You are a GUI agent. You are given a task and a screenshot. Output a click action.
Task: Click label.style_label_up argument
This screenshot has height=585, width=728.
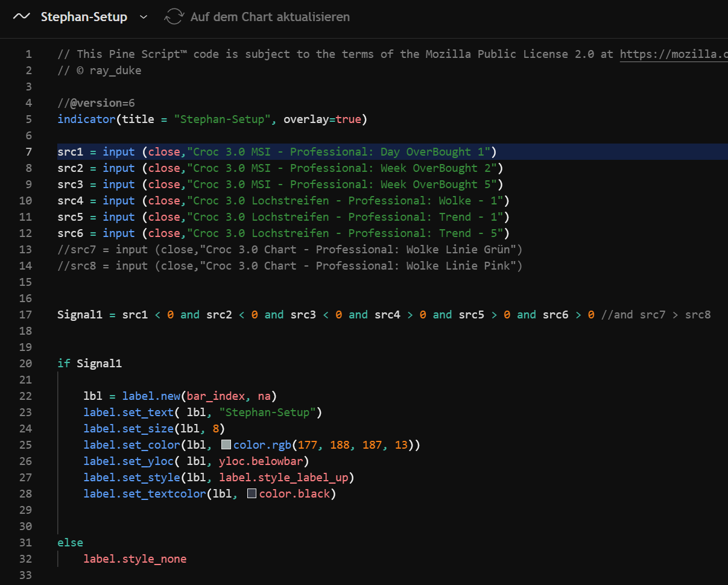point(286,478)
